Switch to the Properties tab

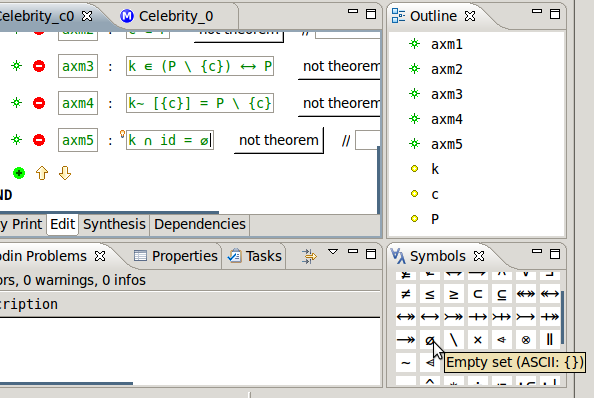(x=176, y=256)
